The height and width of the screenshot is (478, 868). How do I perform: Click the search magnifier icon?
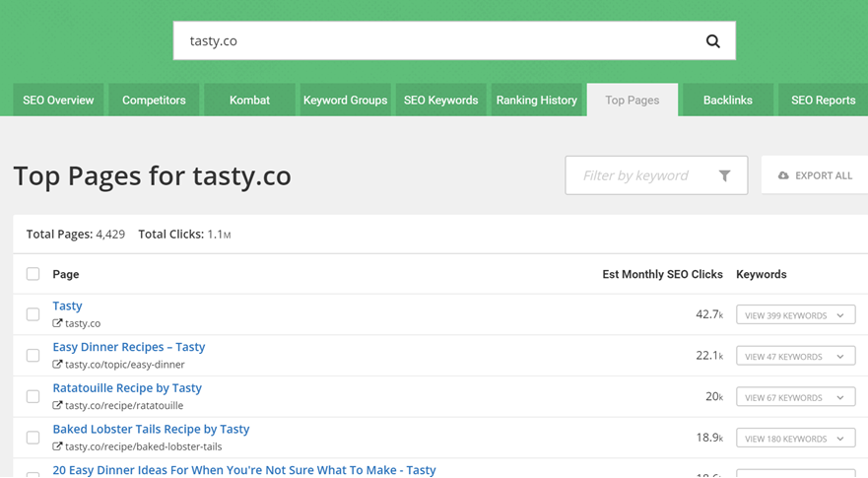[713, 41]
